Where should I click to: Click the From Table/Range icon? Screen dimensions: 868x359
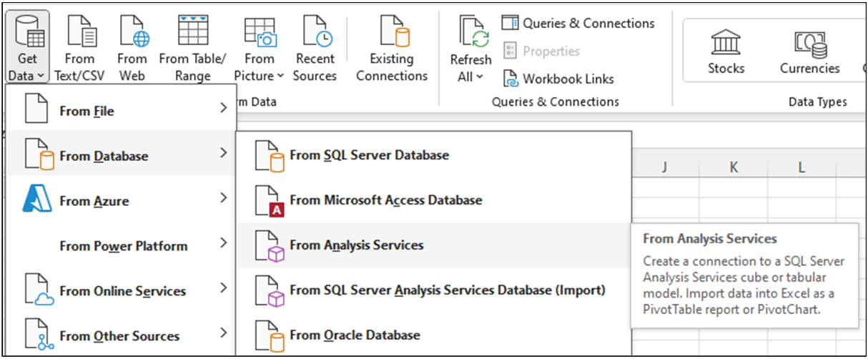click(x=193, y=31)
